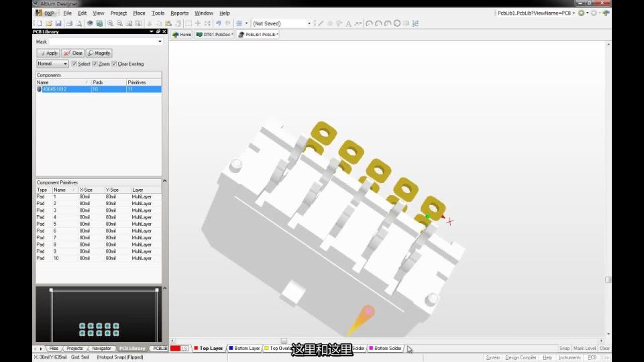The height and width of the screenshot is (362, 644).
Task: Click the zoom out magnifier icon
Action: point(119,24)
